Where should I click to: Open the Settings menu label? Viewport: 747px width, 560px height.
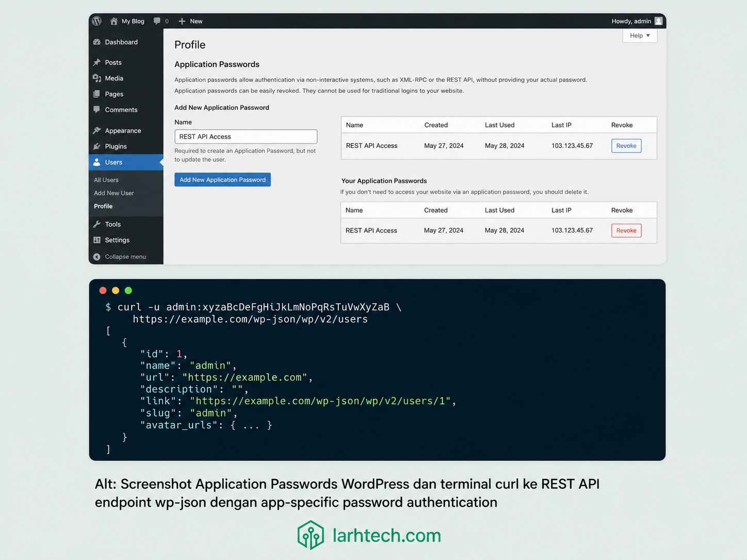[x=117, y=240]
